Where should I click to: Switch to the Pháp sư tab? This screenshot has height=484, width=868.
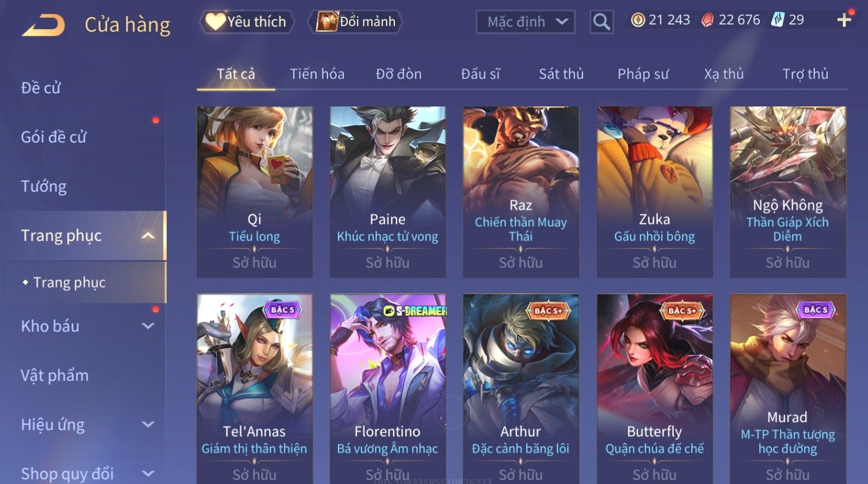[x=643, y=74]
